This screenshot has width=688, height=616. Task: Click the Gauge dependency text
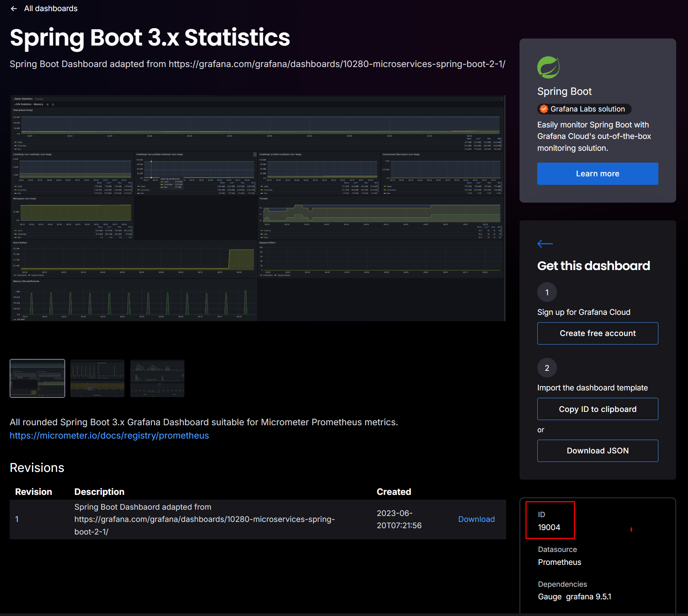[550, 597]
